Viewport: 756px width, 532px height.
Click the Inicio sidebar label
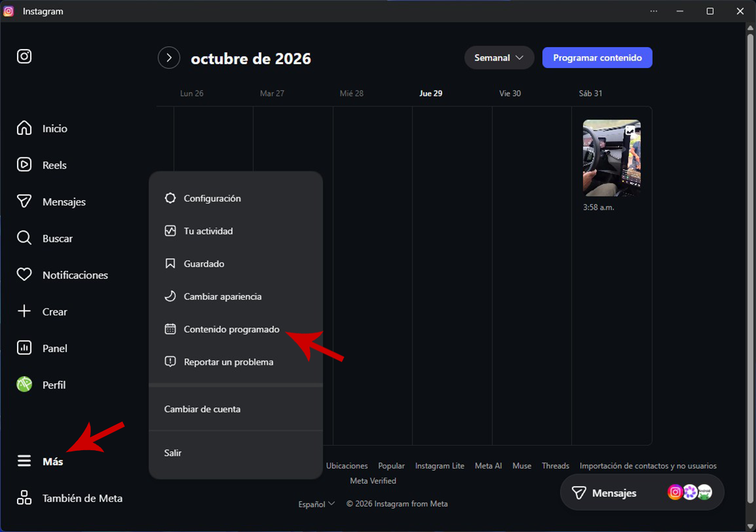[x=55, y=128]
